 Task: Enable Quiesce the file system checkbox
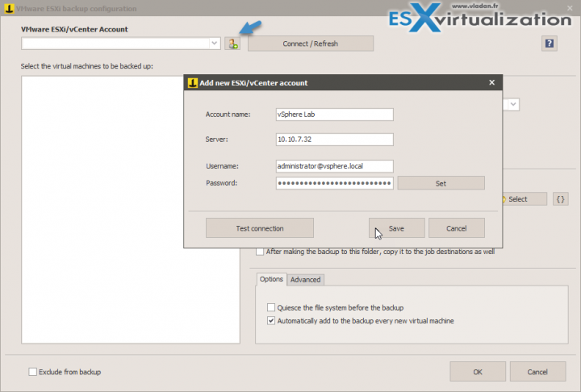pos(271,307)
